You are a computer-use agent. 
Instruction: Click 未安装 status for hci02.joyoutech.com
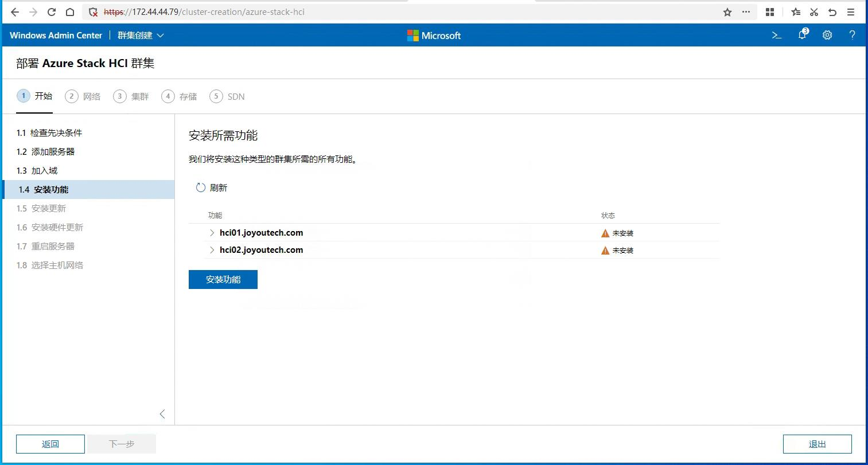click(623, 251)
